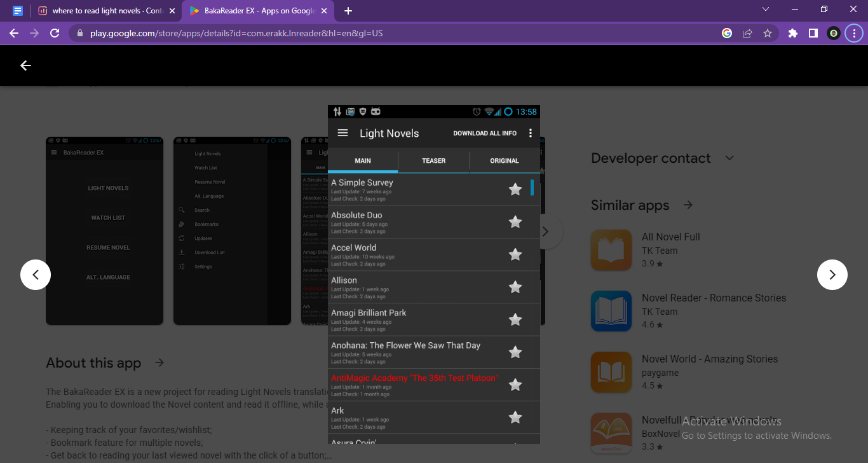
Task: Advance the thumbnail carousel with the small gray chevron
Action: click(x=546, y=232)
